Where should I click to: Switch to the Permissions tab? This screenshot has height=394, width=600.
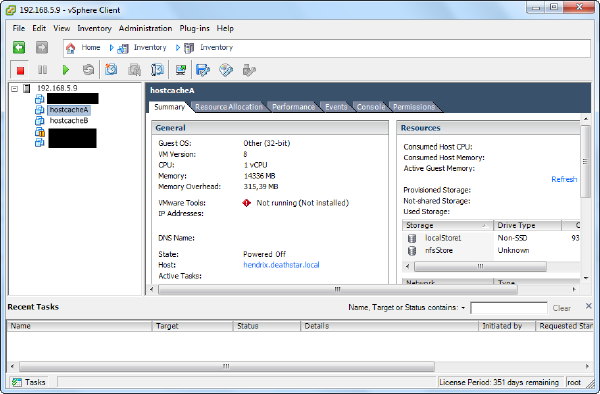(x=414, y=107)
